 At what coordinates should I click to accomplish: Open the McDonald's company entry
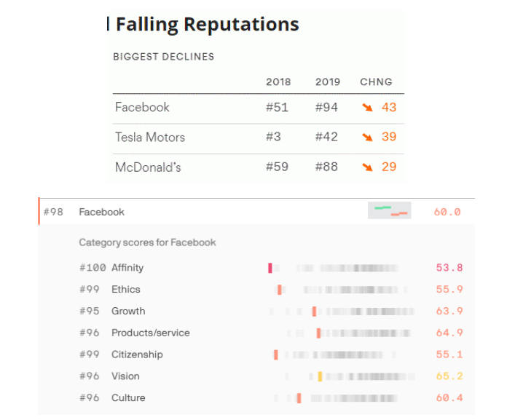(x=148, y=167)
